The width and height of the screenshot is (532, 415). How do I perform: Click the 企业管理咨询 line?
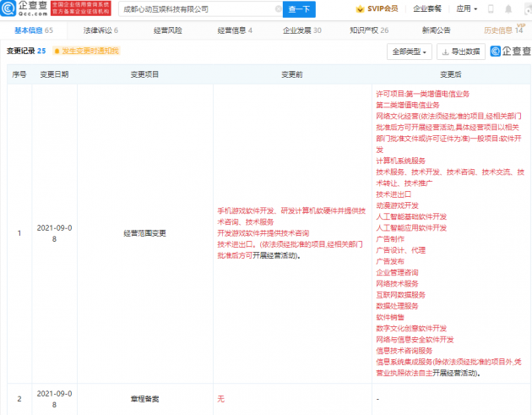pyautogui.click(x=397, y=273)
